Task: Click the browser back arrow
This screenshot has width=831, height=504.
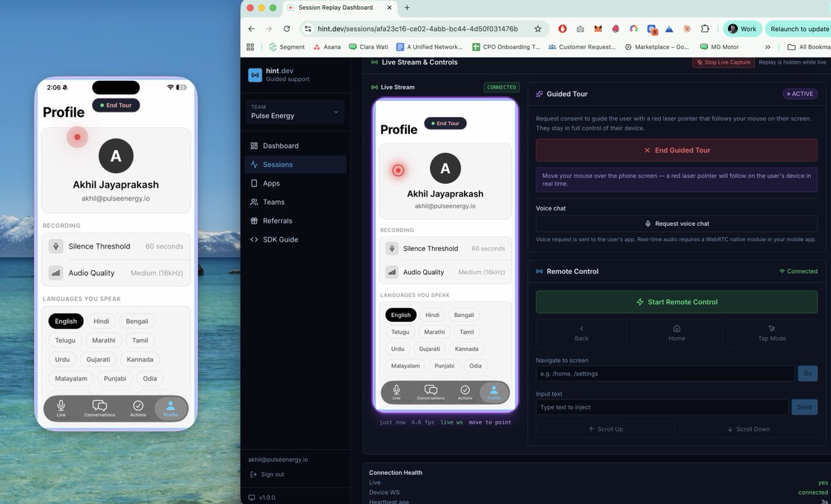Action: tap(251, 29)
